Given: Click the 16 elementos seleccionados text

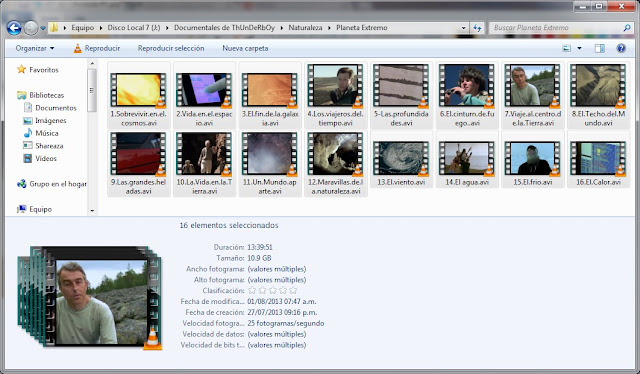Looking at the screenshot, I should pos(229,225).
